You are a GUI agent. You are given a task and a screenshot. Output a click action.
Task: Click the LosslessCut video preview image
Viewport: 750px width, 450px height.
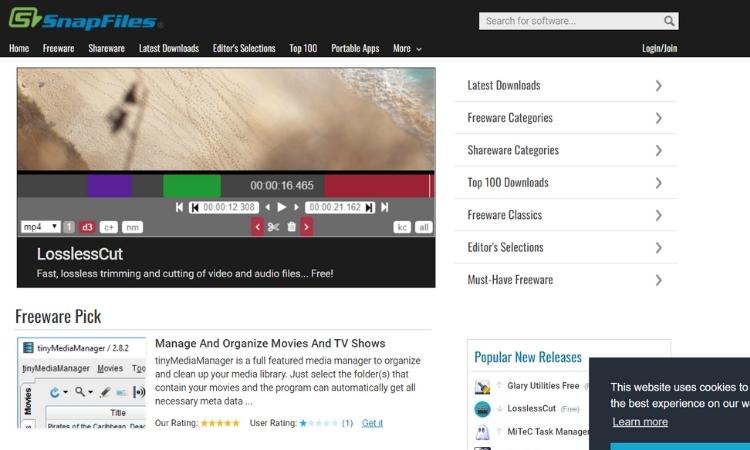point(226,119)
